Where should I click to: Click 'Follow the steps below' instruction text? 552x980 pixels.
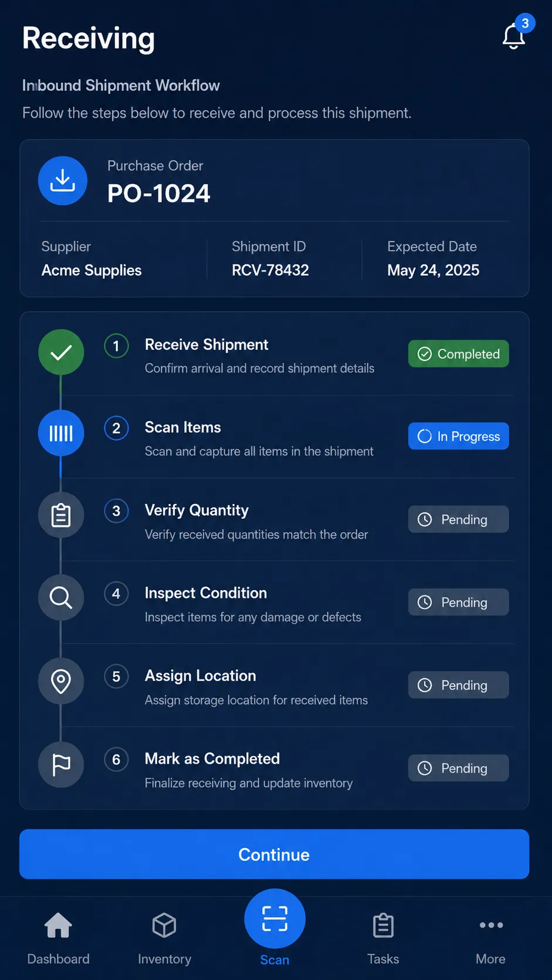(216, 113)
